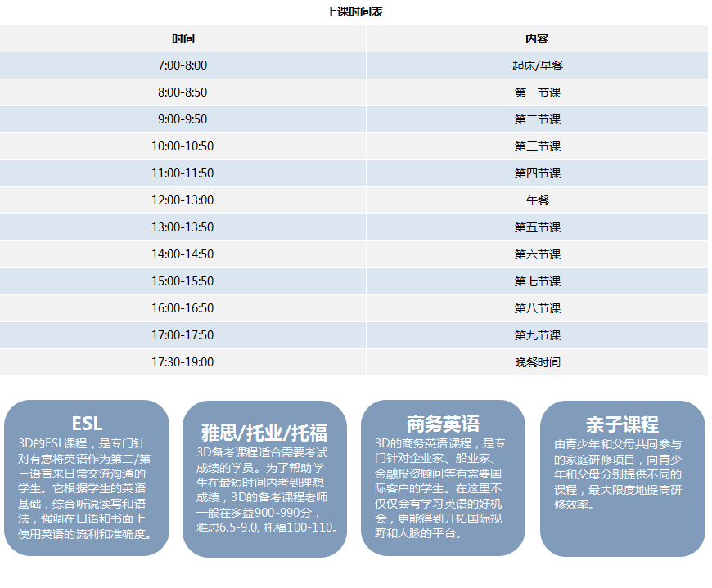Click the 7:00-8:00 time cell
The height and width of the screenshot is (588, 712).
pyautogui.click(x=183, y=65)
